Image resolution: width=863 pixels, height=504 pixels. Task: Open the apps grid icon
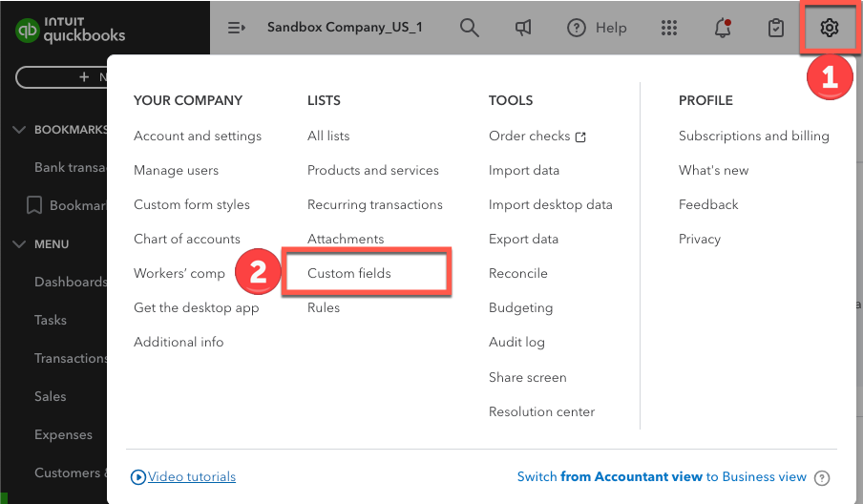tap(670, 28)
